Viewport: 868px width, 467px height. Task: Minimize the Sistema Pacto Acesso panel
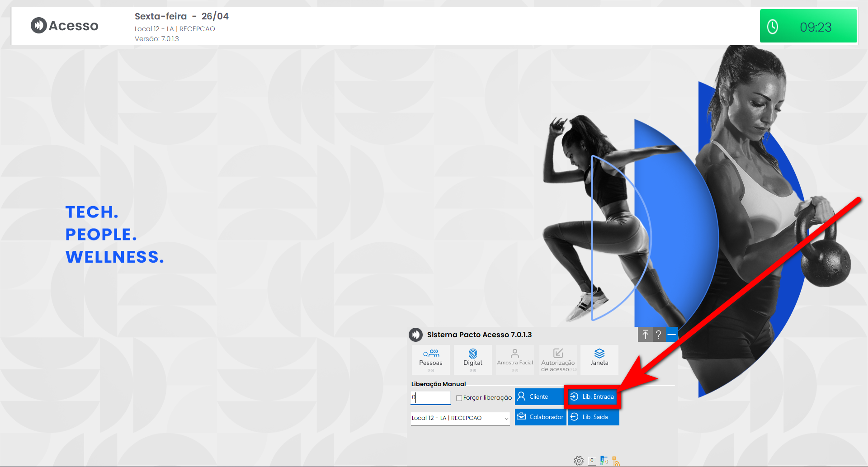[x=672, y=335]
